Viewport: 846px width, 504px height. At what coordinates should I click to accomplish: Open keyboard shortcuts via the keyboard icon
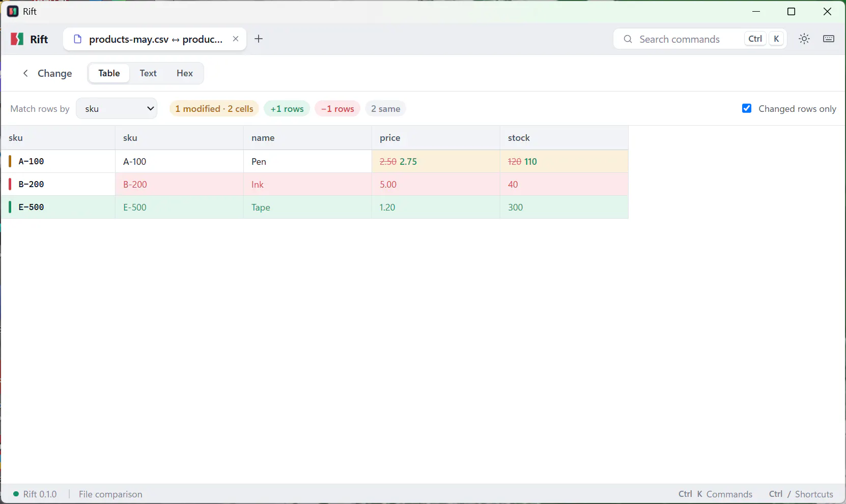tap(829, 39)
